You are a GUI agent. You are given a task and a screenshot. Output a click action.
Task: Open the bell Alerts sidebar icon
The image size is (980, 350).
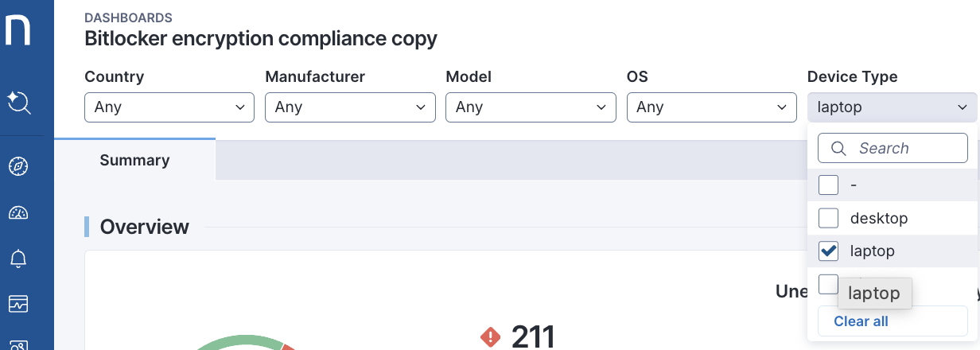(18, 259)
